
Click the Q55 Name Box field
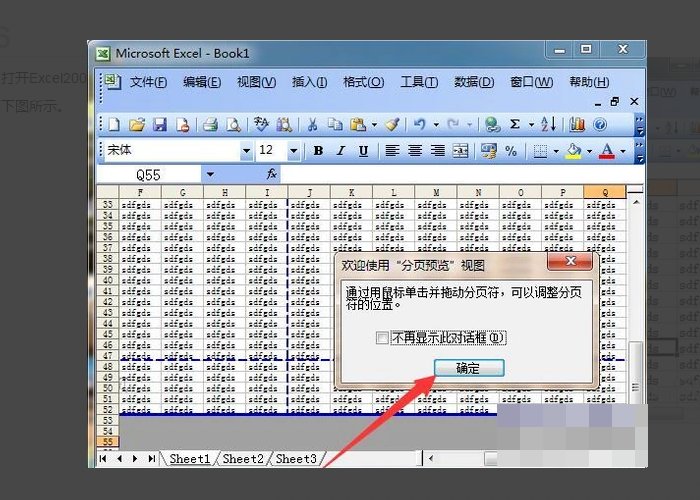[149, 175]
